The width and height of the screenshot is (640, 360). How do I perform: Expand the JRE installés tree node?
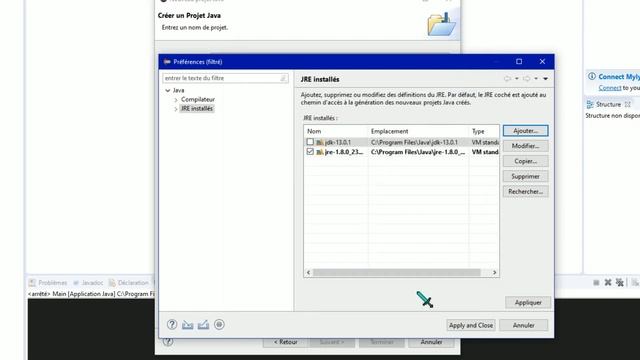click(x=176, y=109)
